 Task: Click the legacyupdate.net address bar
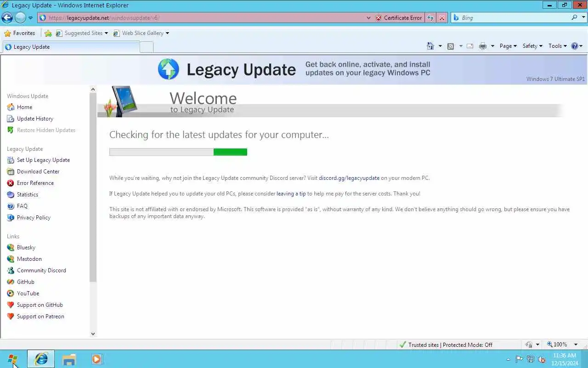click(202, 18)
